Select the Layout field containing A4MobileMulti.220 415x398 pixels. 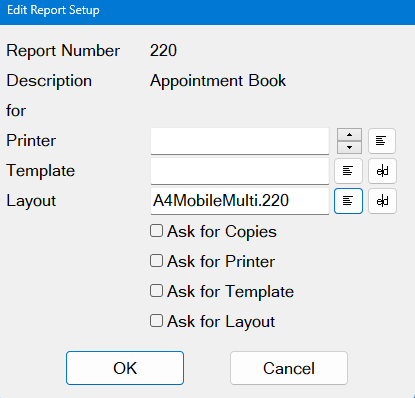(x=240, y=201)
